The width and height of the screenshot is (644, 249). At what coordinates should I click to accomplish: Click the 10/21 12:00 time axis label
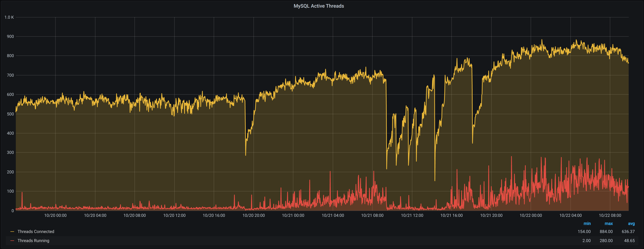pyautogui.click(x=412, y=215)
